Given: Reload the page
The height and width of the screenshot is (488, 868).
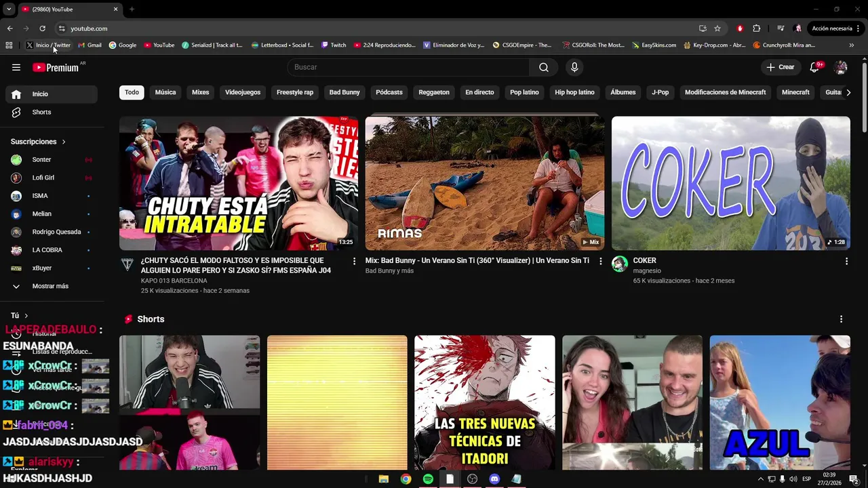Looking at the screenshot, I should (x=42, y=28).
